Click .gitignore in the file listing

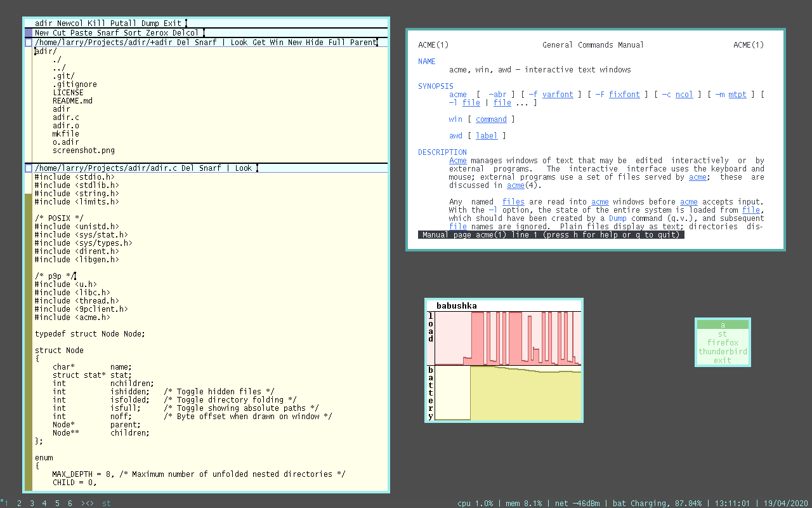[x=75, y=84]
